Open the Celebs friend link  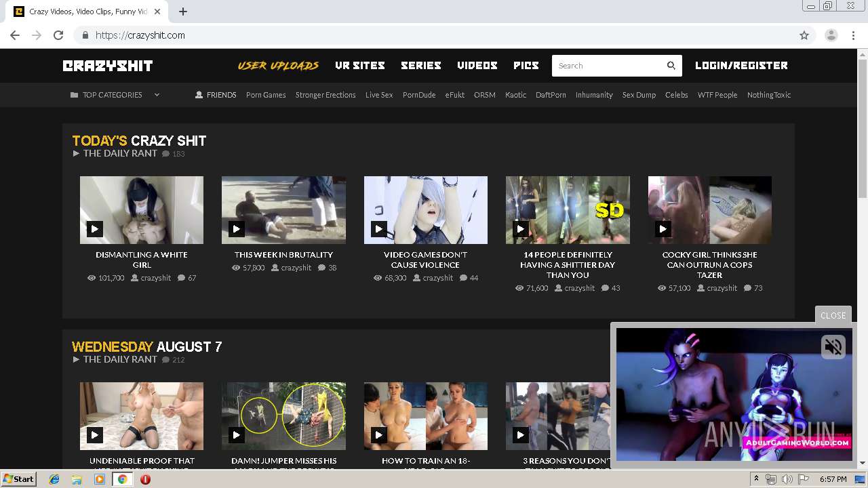677,95
